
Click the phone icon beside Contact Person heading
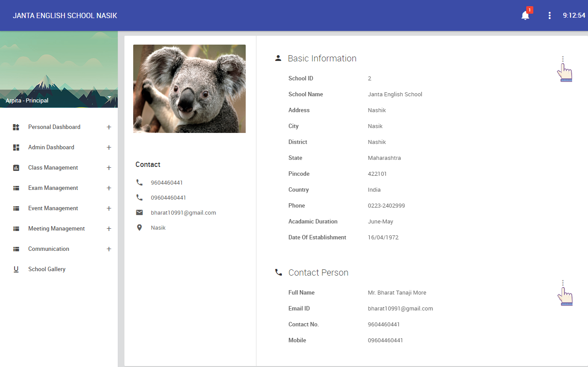tap(278, 272)
